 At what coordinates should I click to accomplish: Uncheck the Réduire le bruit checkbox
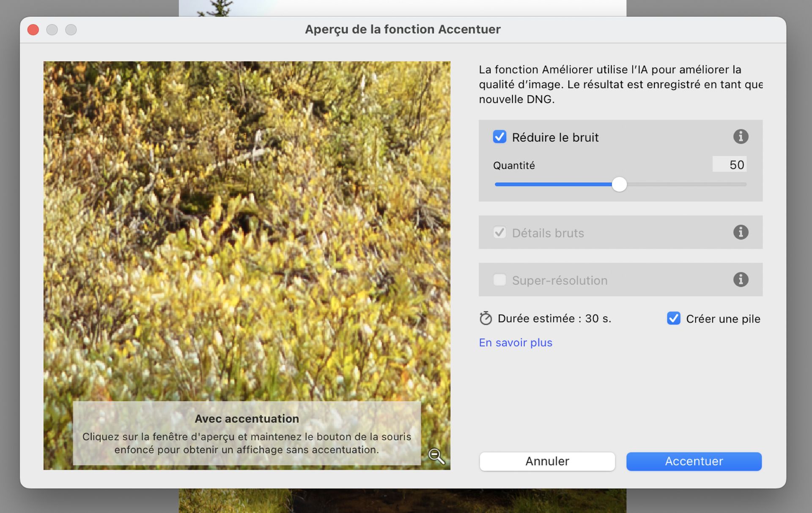click(x=499, y=137)
